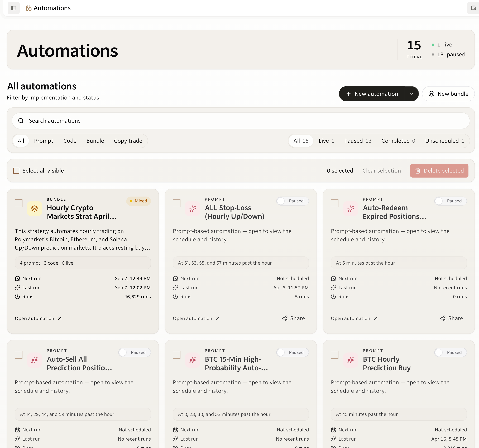Click share icon on Auto-Redeem card
The width and height of the screenshot is (479, 448).
click(443, 318)
